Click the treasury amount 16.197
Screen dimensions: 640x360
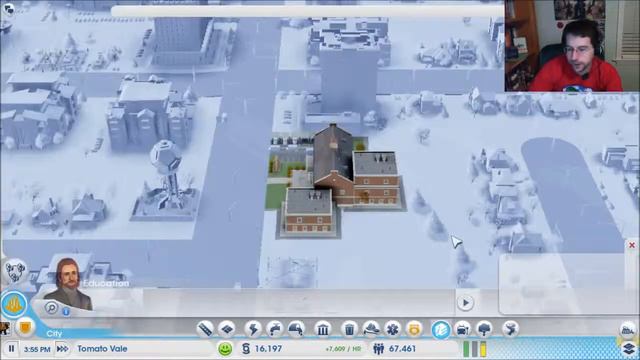pos(268,349)
